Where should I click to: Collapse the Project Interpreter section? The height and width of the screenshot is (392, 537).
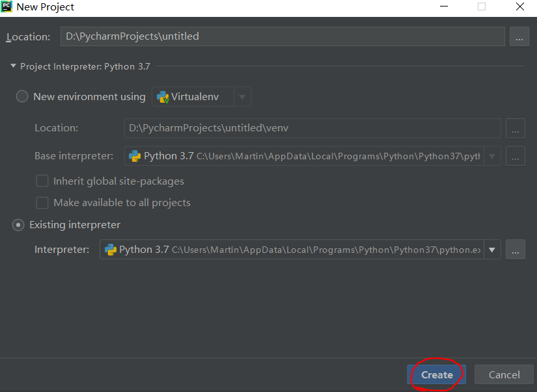(13, 66)
